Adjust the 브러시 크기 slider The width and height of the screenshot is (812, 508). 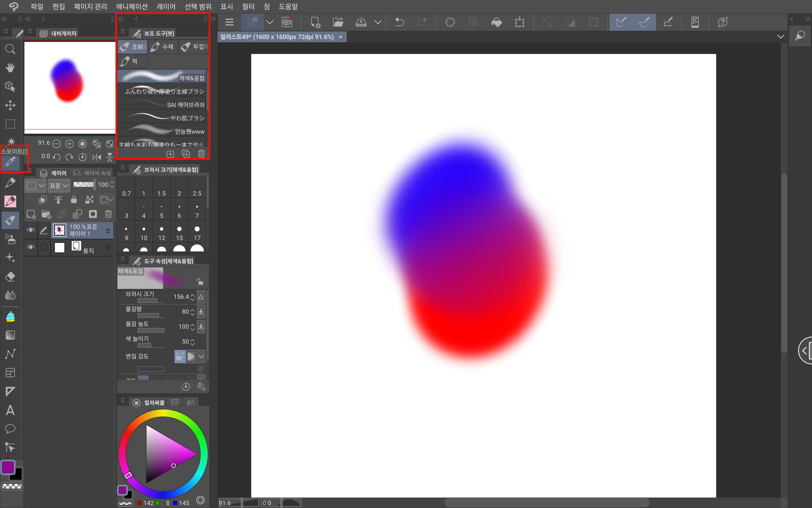pos(151,300)
